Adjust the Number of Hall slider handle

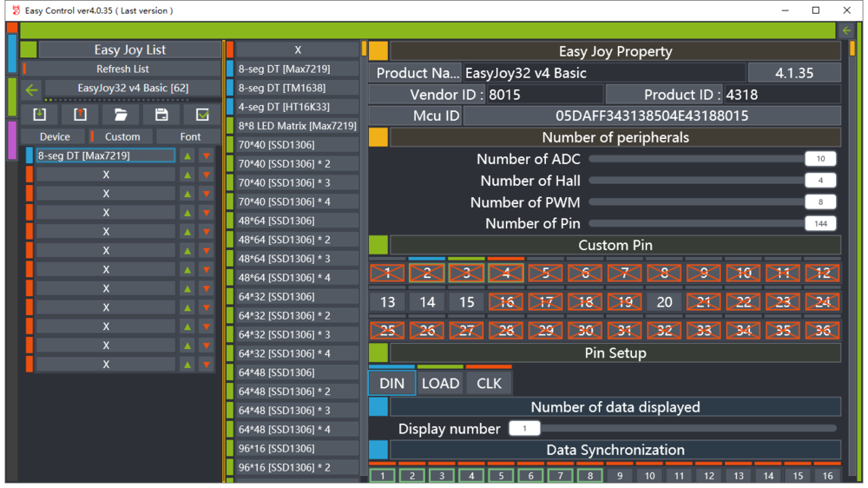click(x=820, y=181)
